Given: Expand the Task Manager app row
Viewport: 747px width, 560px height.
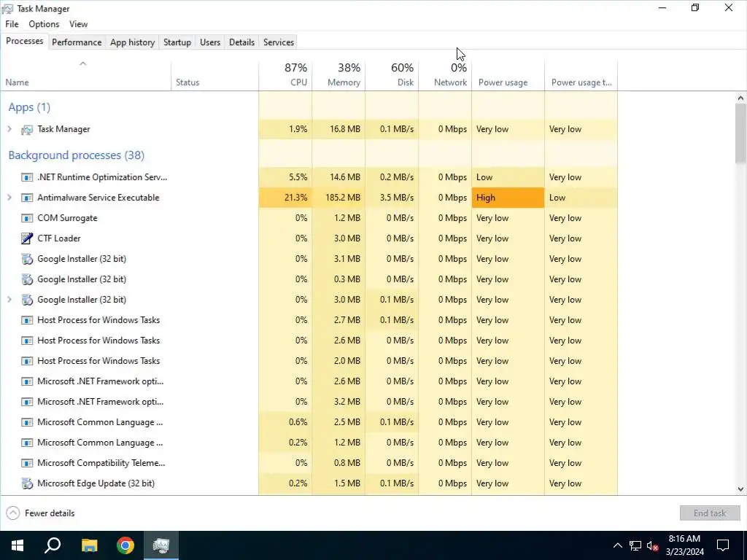Looking at the screenshot, I should point(9,129).
